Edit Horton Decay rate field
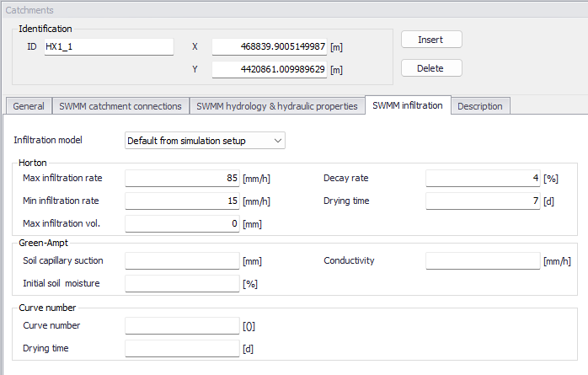Viewport: 588px width, 375px height. (x=483, y=178)
